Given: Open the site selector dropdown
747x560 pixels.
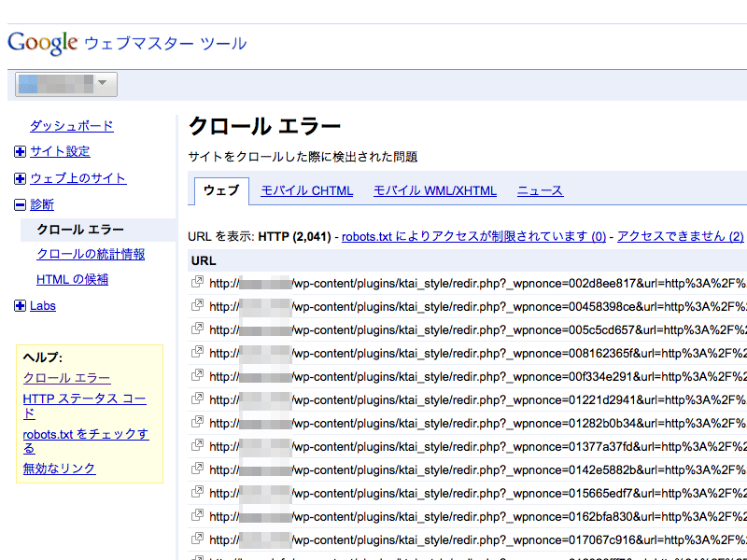Looking at the screenshot, I should (66, 84).
